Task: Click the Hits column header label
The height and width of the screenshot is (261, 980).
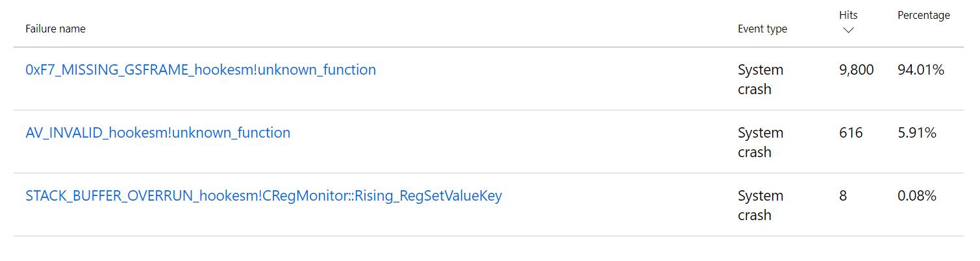Action: pyautogui.click(x=848, y=15)
